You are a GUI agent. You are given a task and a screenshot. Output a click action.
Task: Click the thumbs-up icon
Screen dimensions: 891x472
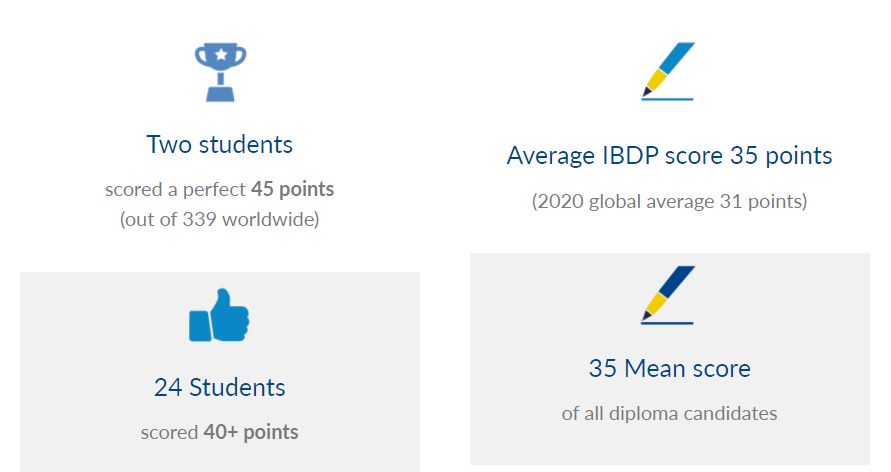[x=219, y=315]
